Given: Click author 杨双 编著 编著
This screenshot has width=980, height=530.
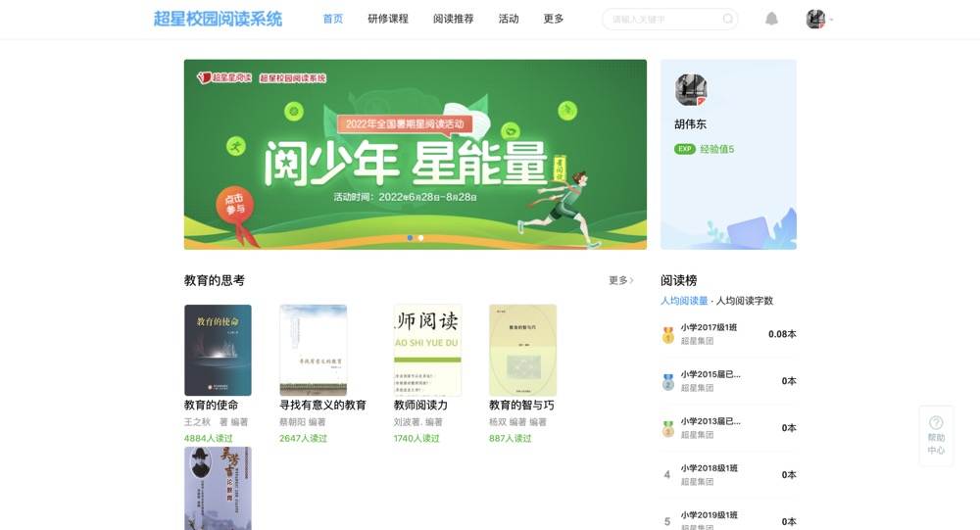Looking at the screenshot, I should click(x=517, y=422).
